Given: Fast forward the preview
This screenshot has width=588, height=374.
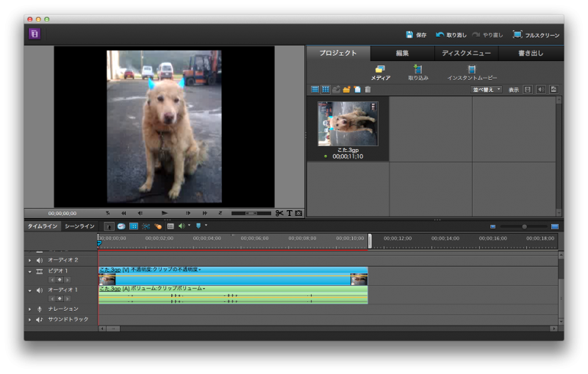Looking at the screenshot, I should coord(205,213).
